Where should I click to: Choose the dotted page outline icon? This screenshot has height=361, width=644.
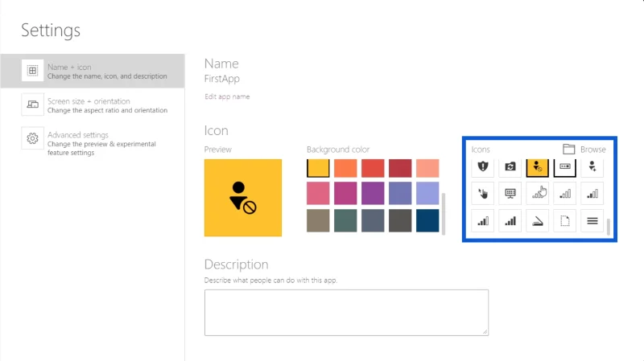(x=565, y=221)
